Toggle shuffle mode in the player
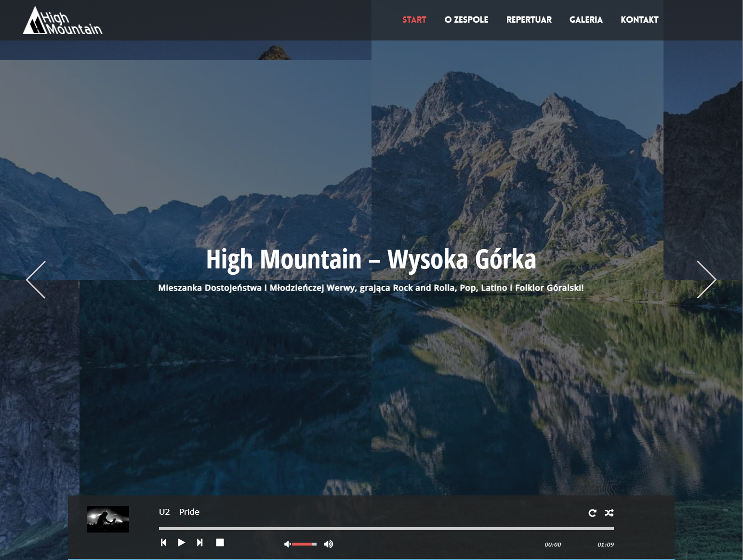Viewport: 743px width, 560px height. tap(609, 513)
